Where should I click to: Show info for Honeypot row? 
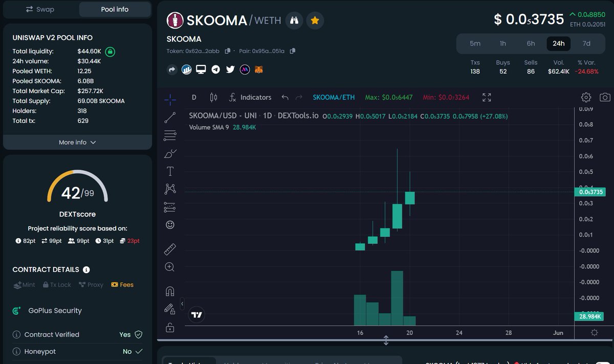pos(17,352)
